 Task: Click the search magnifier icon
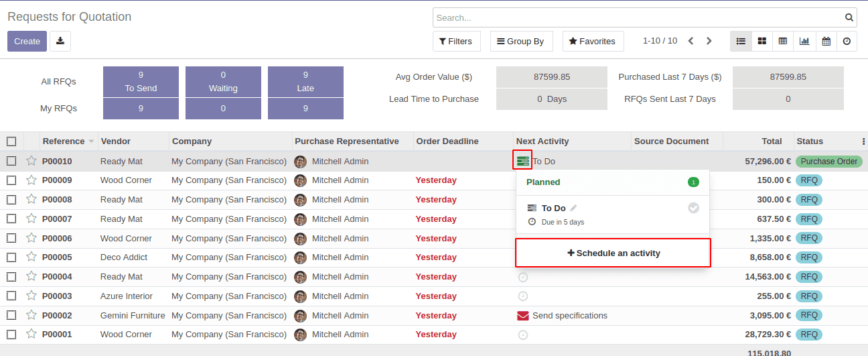[849, 18]
